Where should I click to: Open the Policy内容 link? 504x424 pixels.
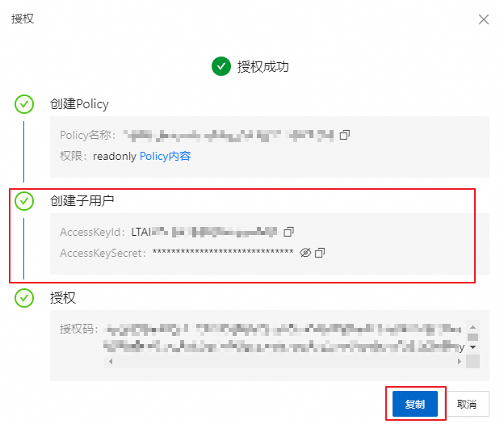[x=166, y=156]
